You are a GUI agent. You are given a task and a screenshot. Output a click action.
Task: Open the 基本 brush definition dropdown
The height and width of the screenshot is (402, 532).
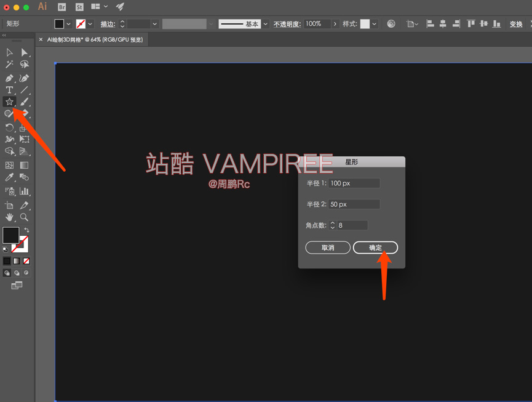click(265, 24)
